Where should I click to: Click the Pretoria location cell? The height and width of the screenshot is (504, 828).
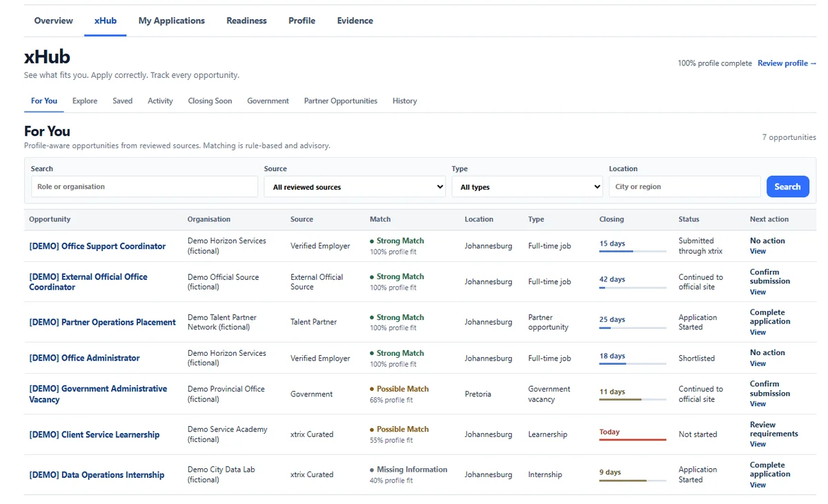coord(478,394)
